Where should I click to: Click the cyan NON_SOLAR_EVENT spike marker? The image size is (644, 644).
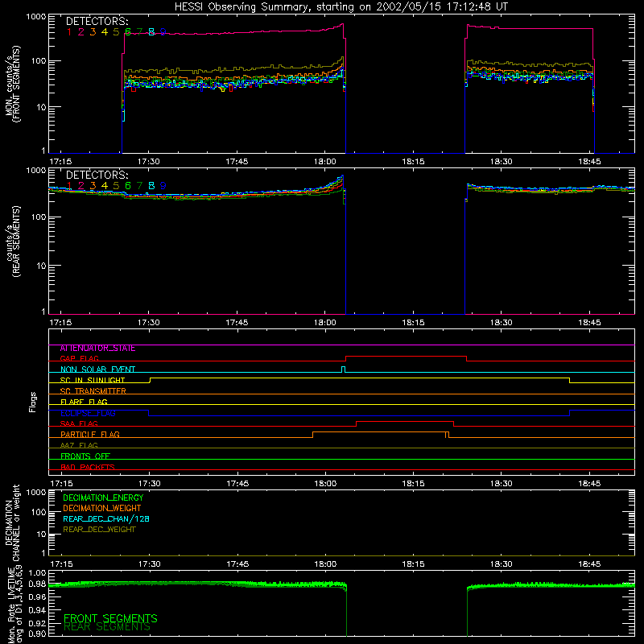(x=344, y=369)
